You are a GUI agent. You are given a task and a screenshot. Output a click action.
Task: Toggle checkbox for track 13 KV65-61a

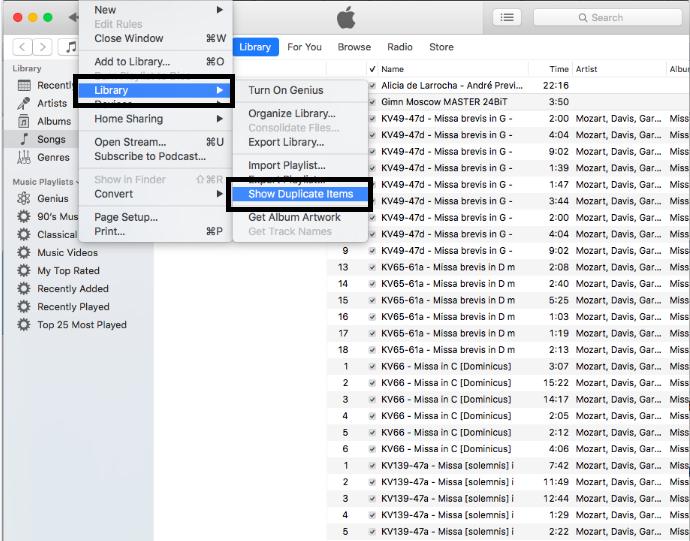[372, 267]
